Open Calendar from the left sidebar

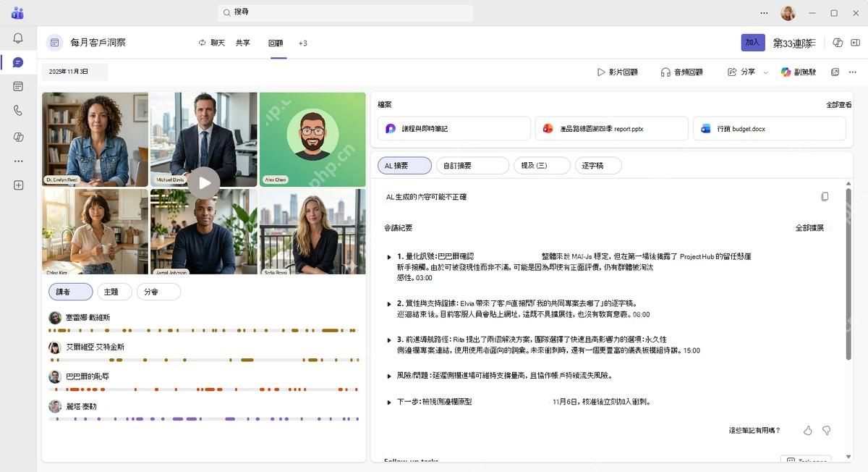(18, 86)
